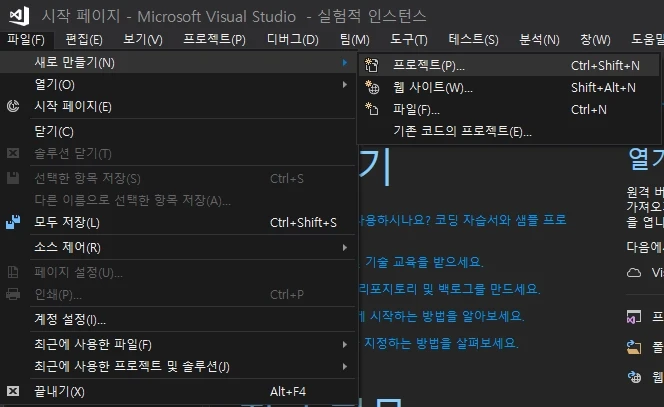
Task: Click the New File icon beside 파일(F)...
Action: tap(373, 109)
